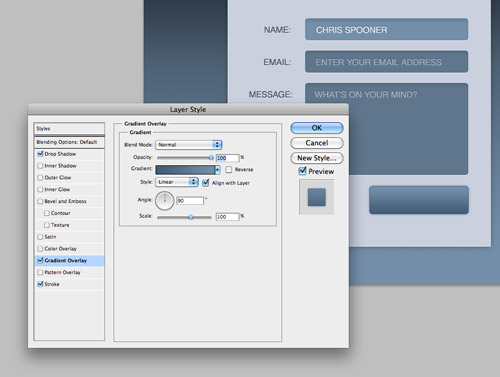Enable the Bevel and Emboss checkbox

tap(40, 201)
